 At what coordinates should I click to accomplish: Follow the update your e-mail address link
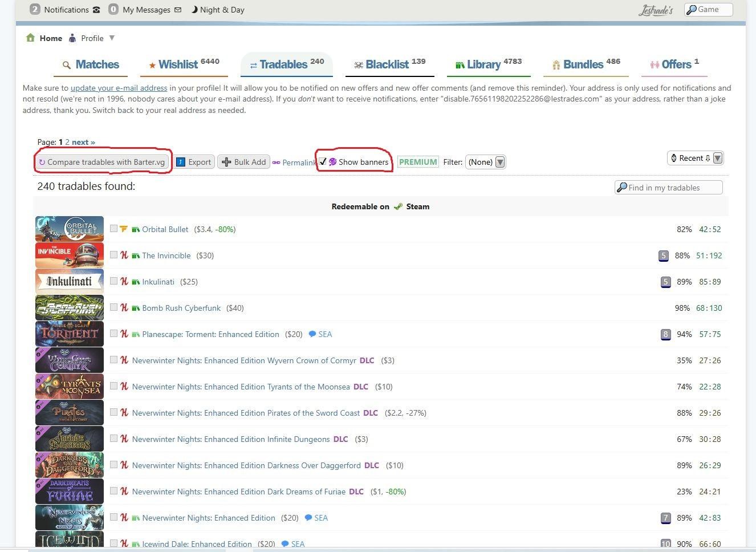pyautogui.click(x=119, y=88)
